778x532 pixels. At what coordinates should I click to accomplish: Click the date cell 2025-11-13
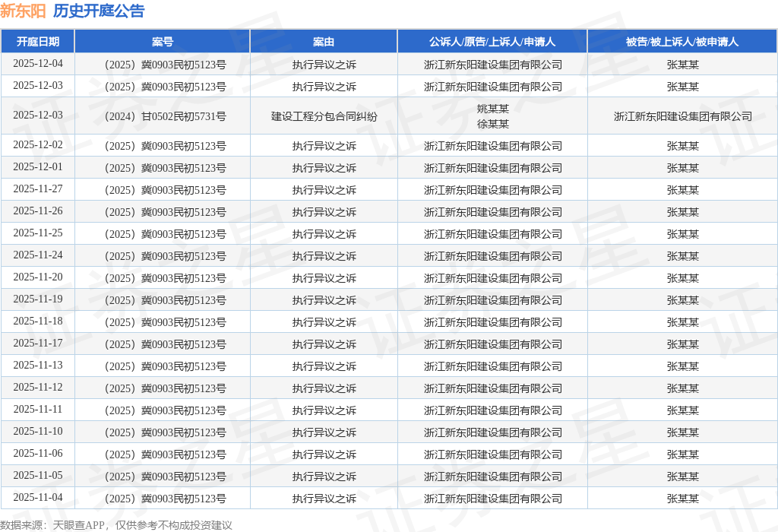pos(38,366)
